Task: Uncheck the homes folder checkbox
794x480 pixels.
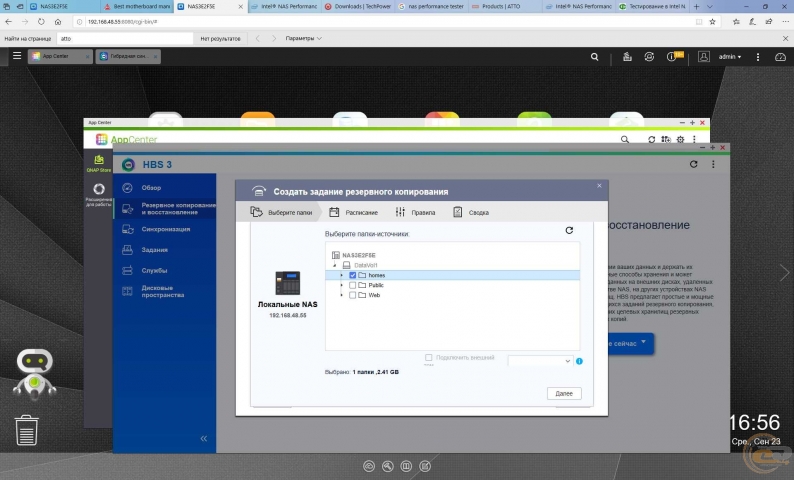Action: (353, 275)
